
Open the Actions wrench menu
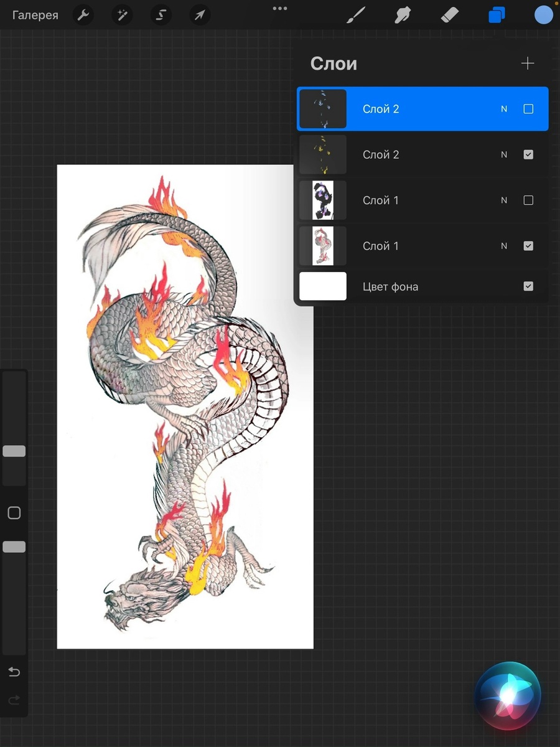click(x=83, y=15)
